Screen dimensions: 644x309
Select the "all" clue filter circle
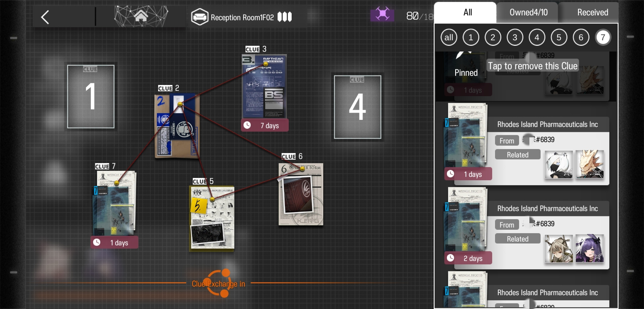(x=449, y=37)
